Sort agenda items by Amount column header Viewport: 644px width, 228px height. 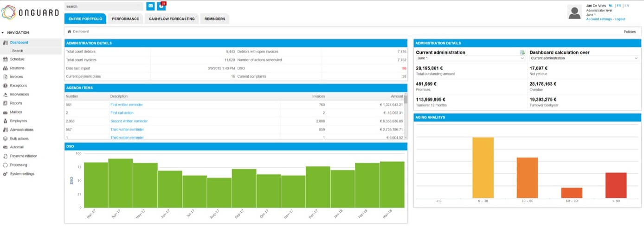tap(397, 96)
